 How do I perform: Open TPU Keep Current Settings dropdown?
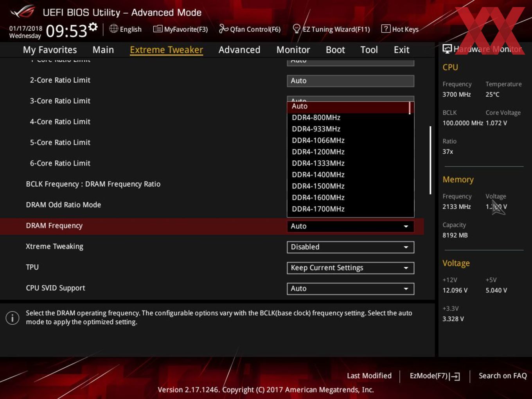pos(350,268)
